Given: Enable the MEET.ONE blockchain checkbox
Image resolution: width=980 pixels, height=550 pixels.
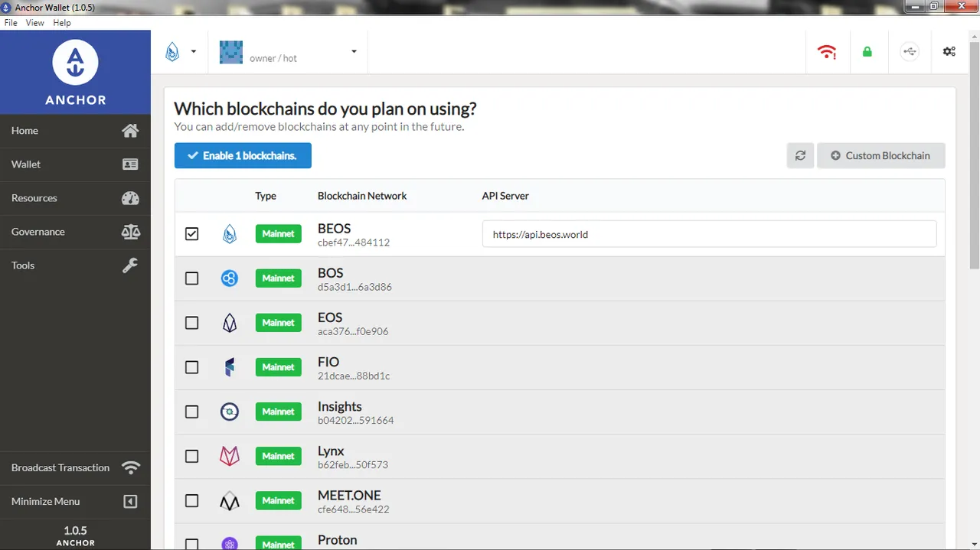Looking at the screenshot, I should tap(192, 500).
